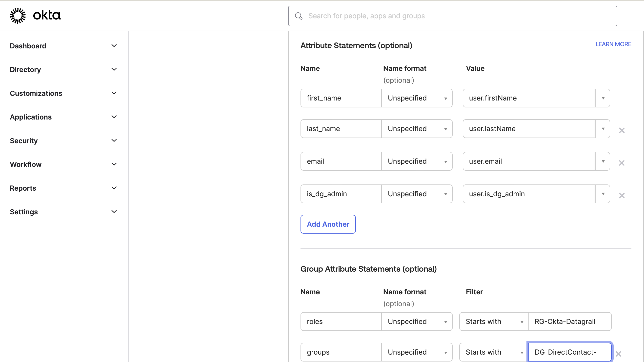644x362 pixels.
Task: Select the groups filter Starts with dropdown
Action: [x=494, y=352]
